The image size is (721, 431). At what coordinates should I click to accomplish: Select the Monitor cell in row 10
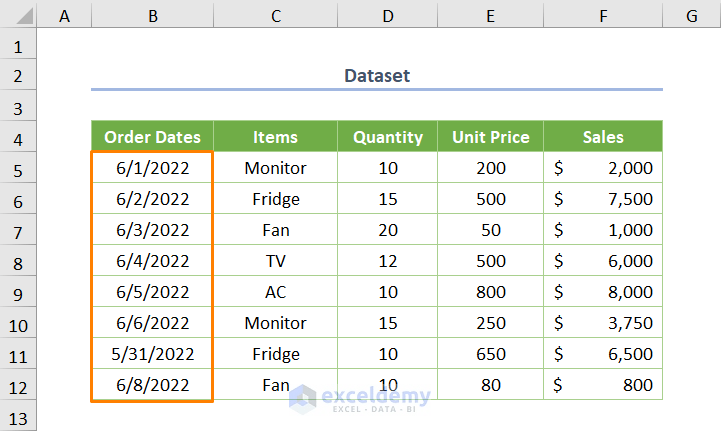[x=275, y=322]
